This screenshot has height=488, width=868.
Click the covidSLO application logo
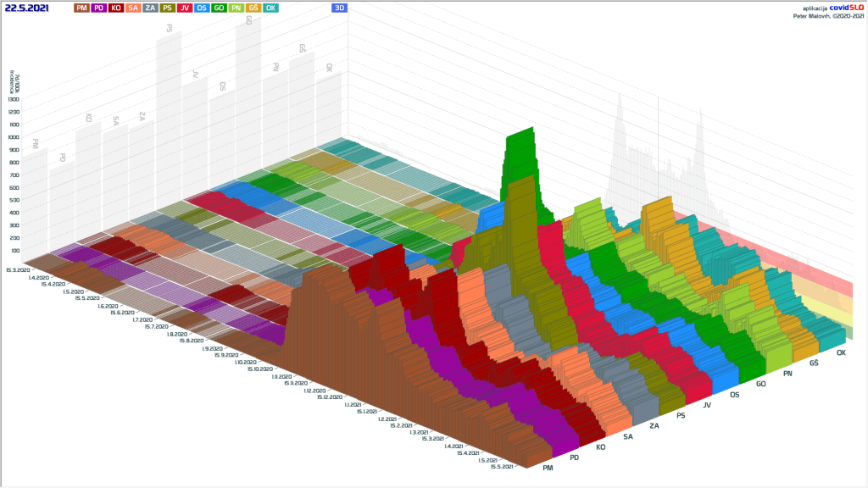tap(845, 7)
